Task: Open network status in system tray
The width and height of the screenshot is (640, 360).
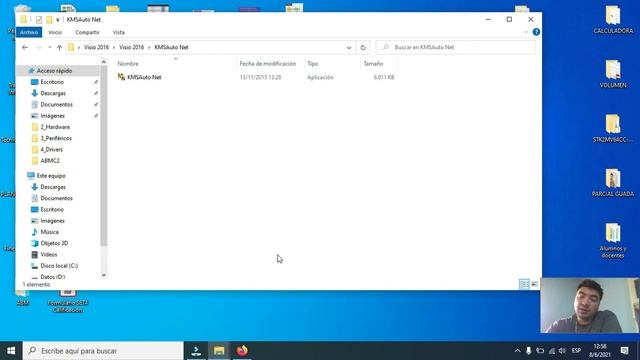Action: point(551,351)
